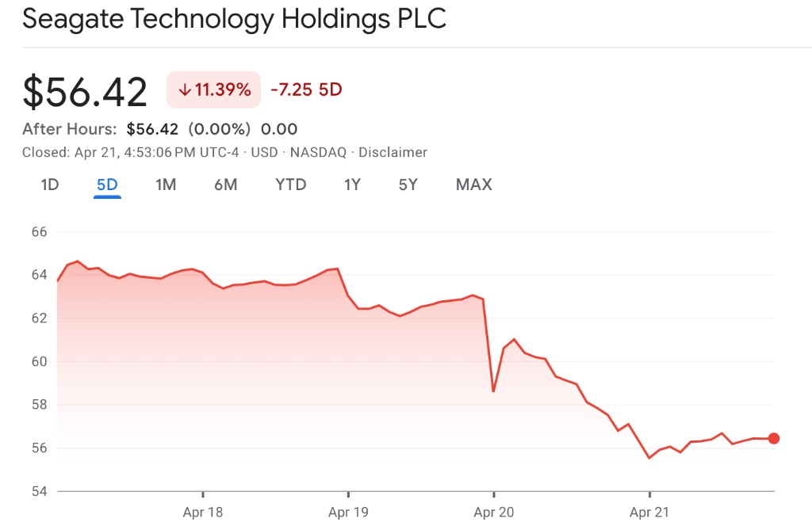The image size is (812, 530).
Task: Click the -7.25 5D change value
Action: [306, 90]
